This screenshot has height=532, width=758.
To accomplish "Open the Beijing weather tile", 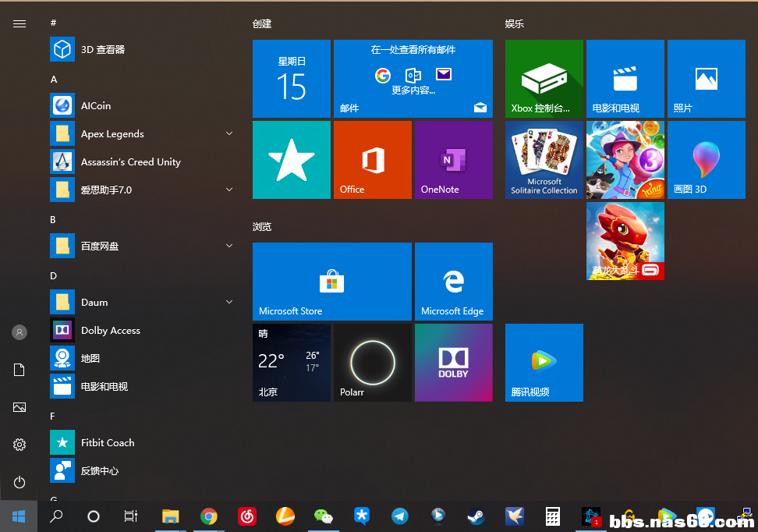I will coord(291,362).
